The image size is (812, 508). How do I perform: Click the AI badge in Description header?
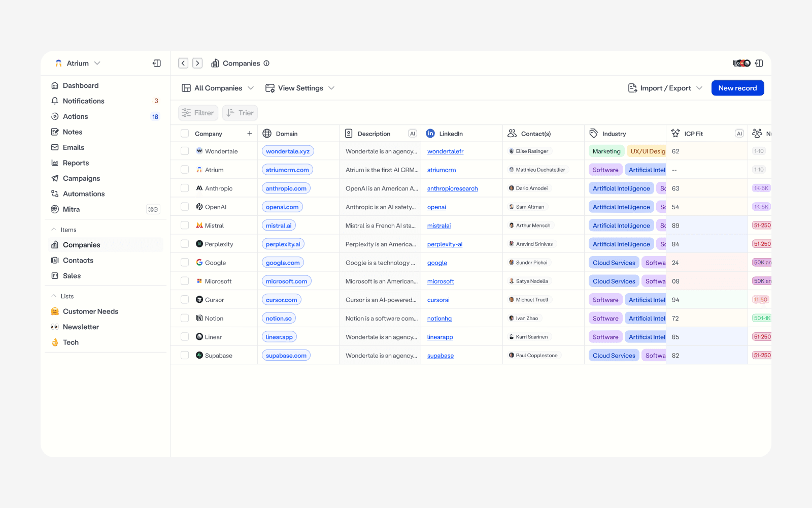pyautogui.click(x=413, y=134)
